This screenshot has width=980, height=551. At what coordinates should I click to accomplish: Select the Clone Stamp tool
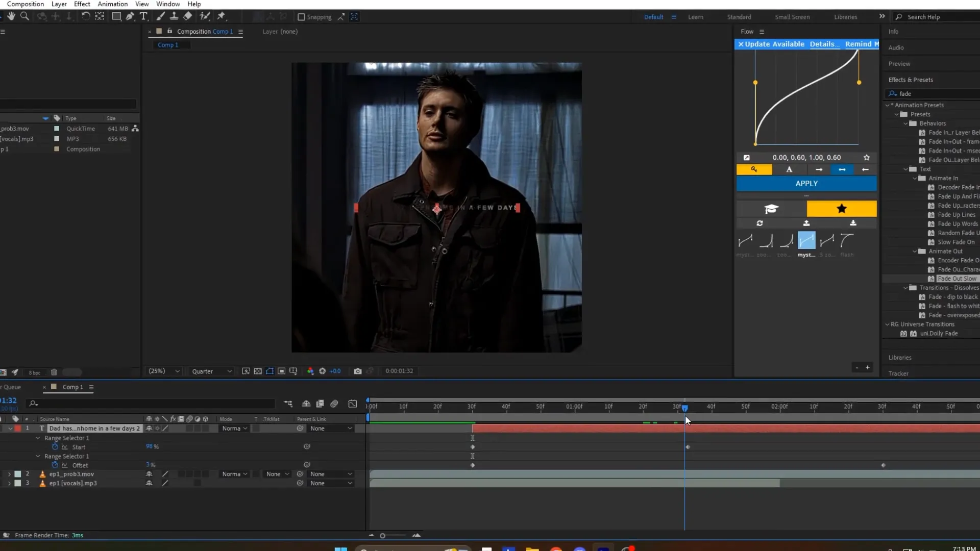tap(174, 16)
